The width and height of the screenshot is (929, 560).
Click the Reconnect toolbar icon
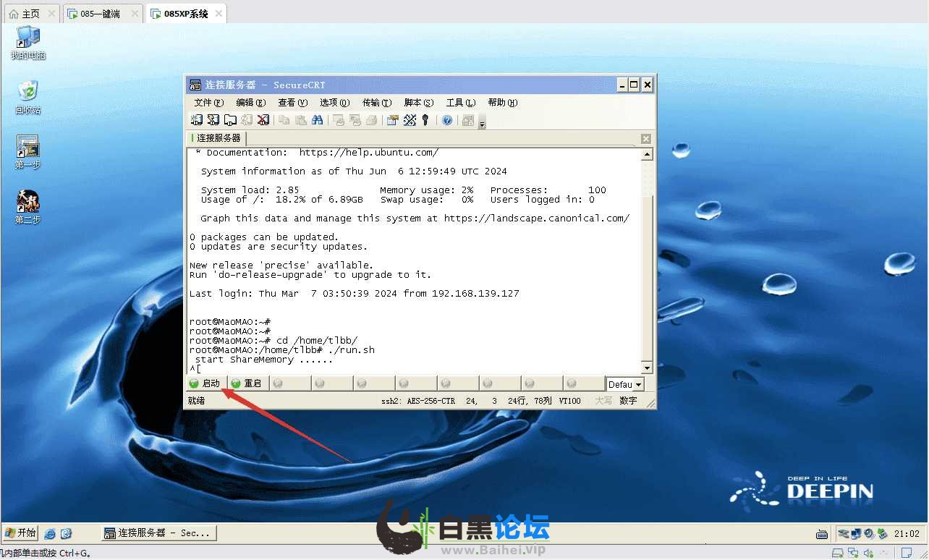coord(247,120)
